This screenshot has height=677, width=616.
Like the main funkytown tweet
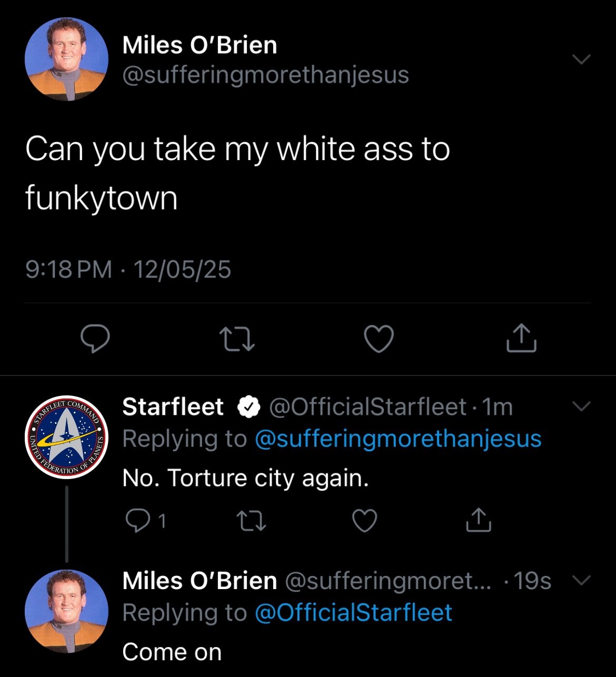tap(379, 338)
